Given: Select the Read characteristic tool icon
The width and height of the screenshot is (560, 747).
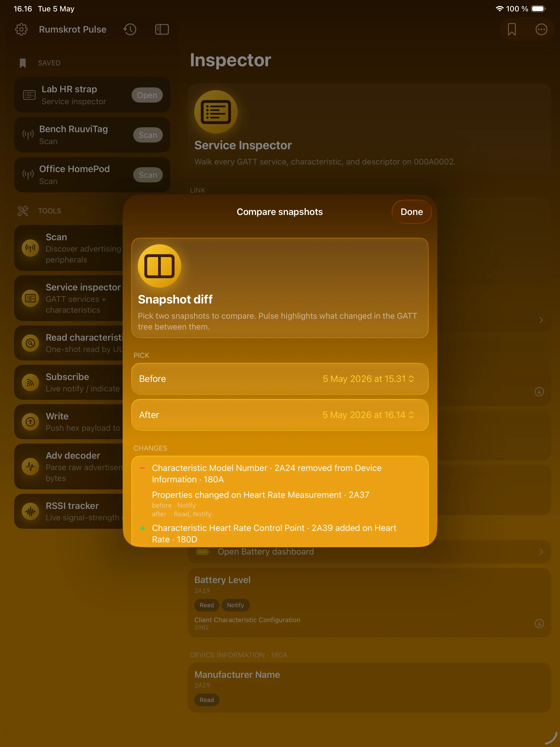Looking at the screenshot, I should (30, 343).
